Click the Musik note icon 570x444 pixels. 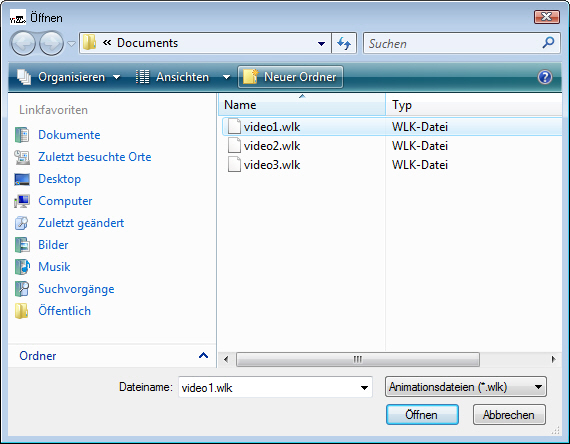(22, 267)
